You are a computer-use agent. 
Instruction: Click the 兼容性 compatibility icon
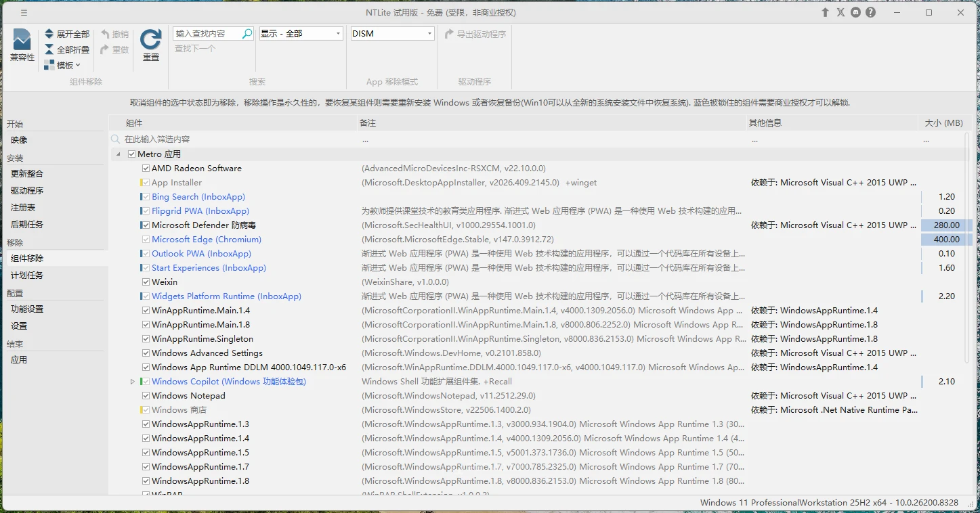[x=22, y=39]
